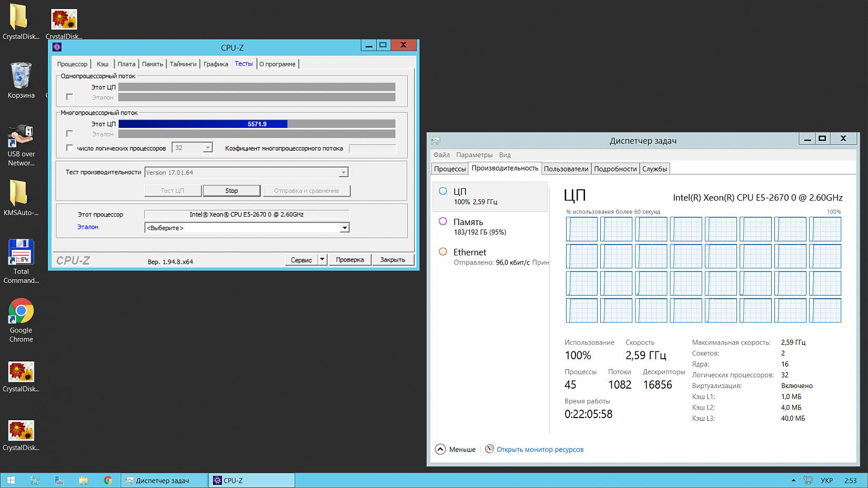The width and height of the screenshot is (868, 488).
Task: Switch to CPU-Z via its taskbar button
Action: click(x=251, y=480)
